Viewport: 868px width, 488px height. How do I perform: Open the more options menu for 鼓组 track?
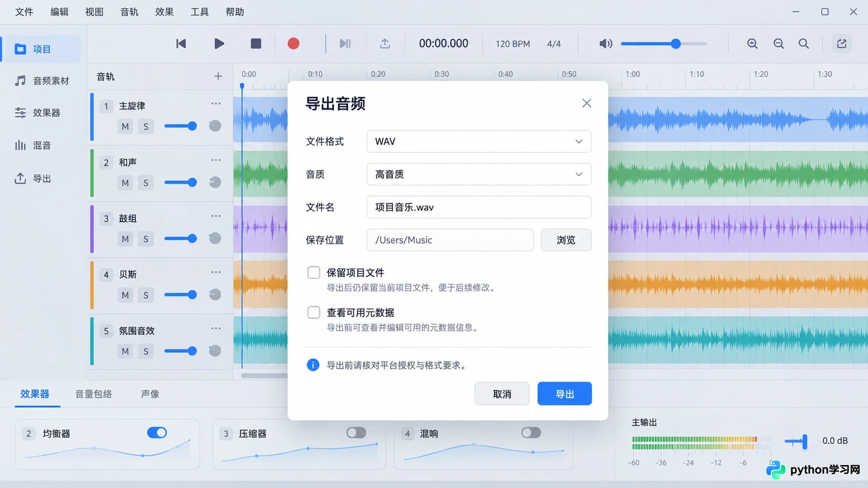point(216,216)
